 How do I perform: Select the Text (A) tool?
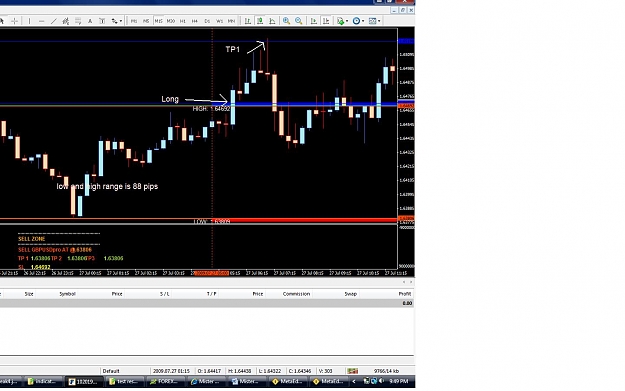point(90,21)
